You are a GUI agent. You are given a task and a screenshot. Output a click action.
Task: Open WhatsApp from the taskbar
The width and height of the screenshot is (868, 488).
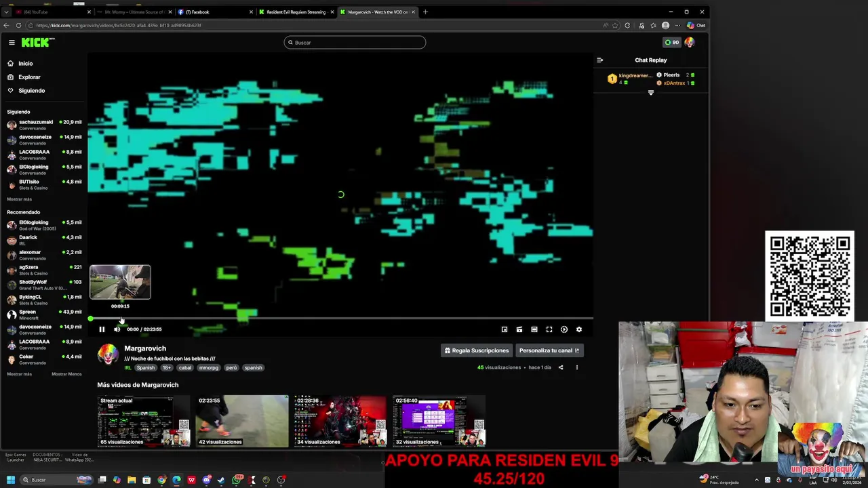237,480
